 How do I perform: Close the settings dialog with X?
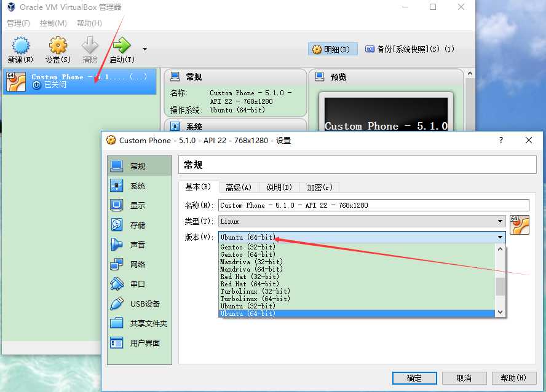click(529, 140)
